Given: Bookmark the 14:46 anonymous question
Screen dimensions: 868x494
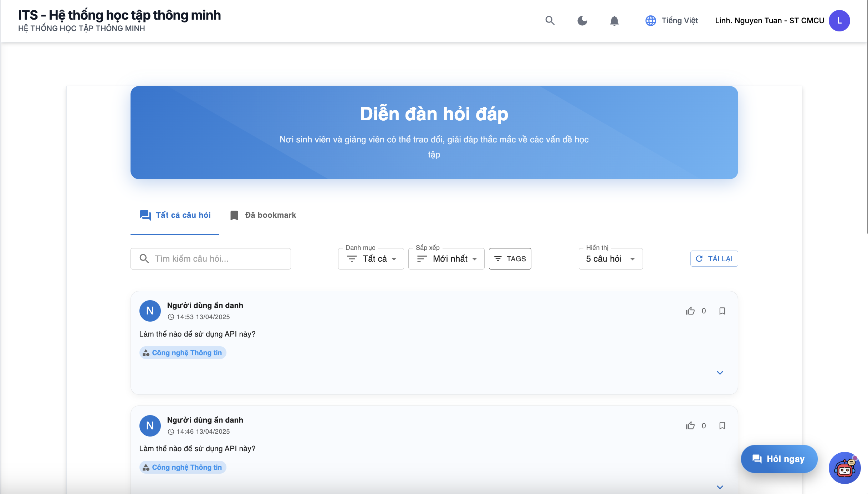Looking at the screenshot, I should 722,425.
